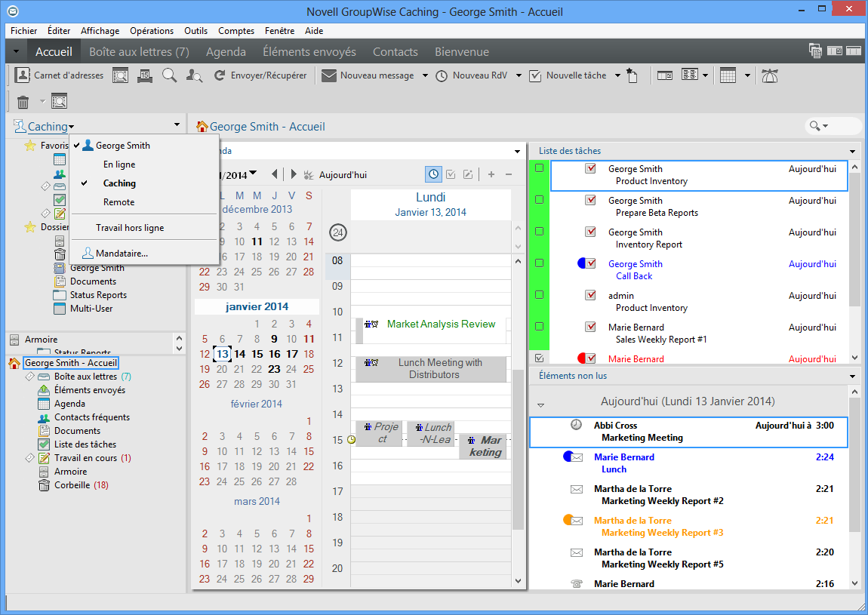Click the Aujourd'hui button in agenda
The height and width of the screenshot is (615, 868).
click(342, 175)
